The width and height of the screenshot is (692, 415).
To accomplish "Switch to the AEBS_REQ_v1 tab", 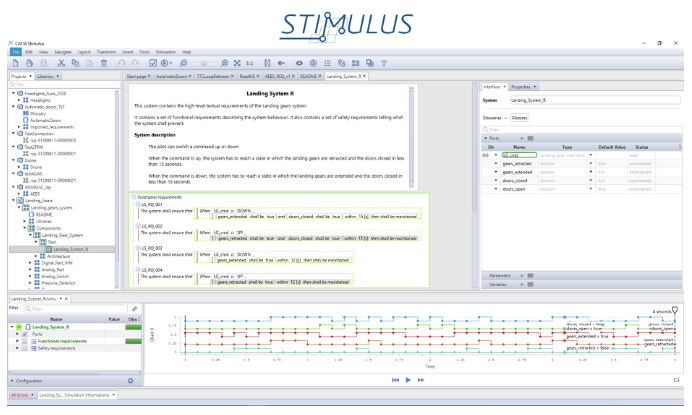I will point(277,76).
